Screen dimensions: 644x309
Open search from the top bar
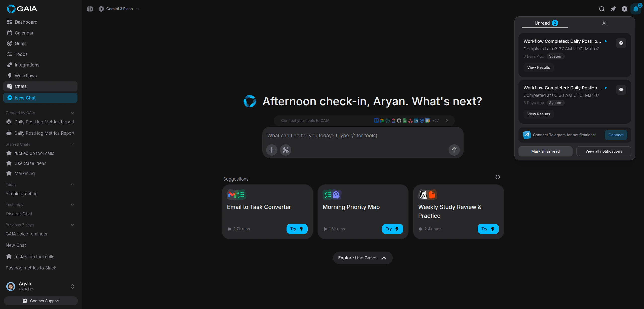coord(602,9)
